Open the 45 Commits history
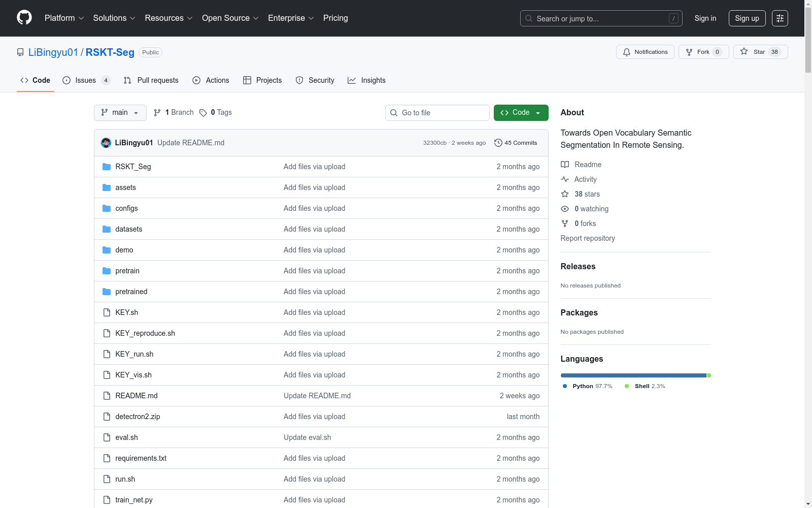Image resolution: width=812 pixels, height=508 pixels. [x=516, y=143]
